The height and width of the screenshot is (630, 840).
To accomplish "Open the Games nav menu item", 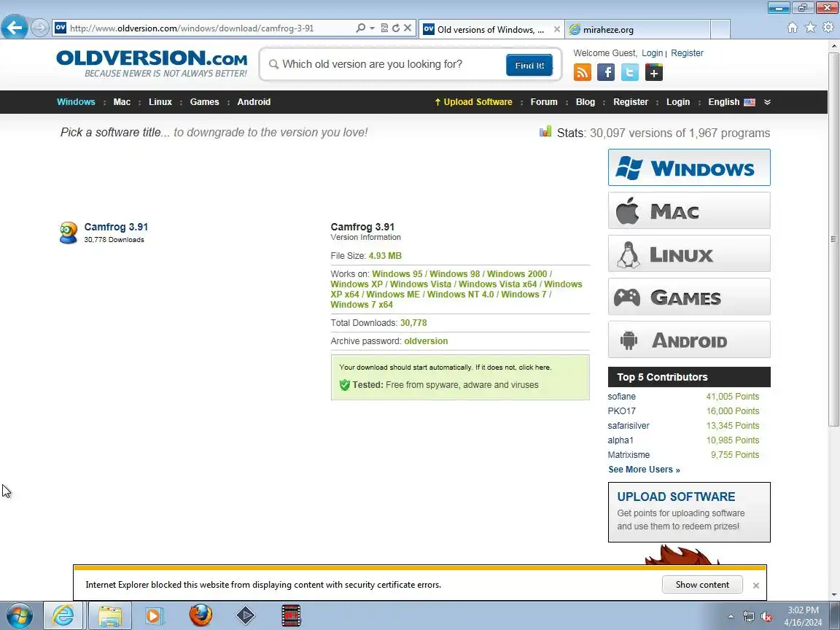I will pyautogui.click(x=204, y=102).
